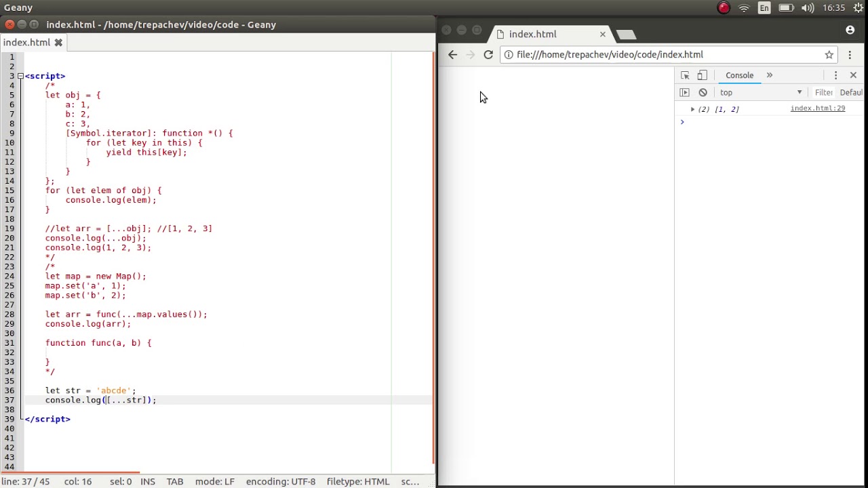Place cursor on 'let str' line 36
Image resolution: width=868 pixels, height=488 pixels.
tap(91, 390)
